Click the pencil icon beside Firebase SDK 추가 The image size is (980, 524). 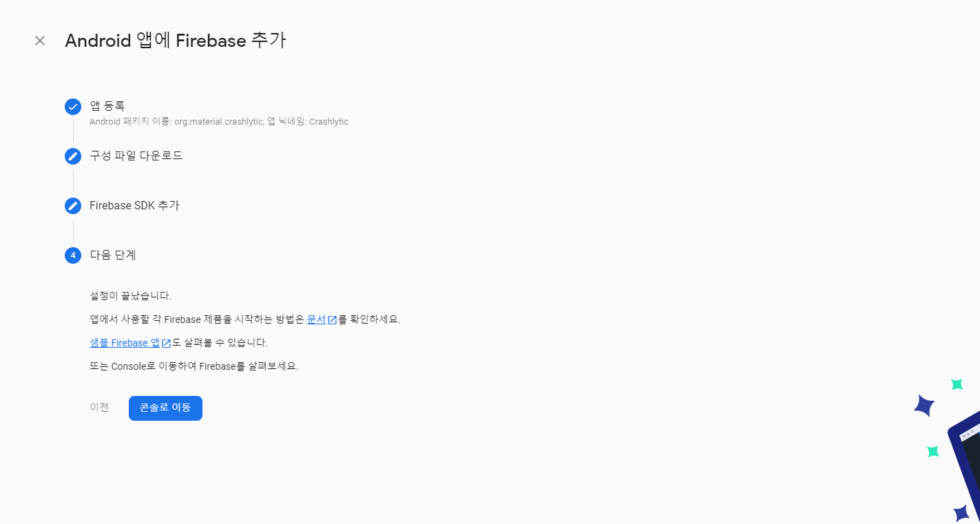(73, 206)
